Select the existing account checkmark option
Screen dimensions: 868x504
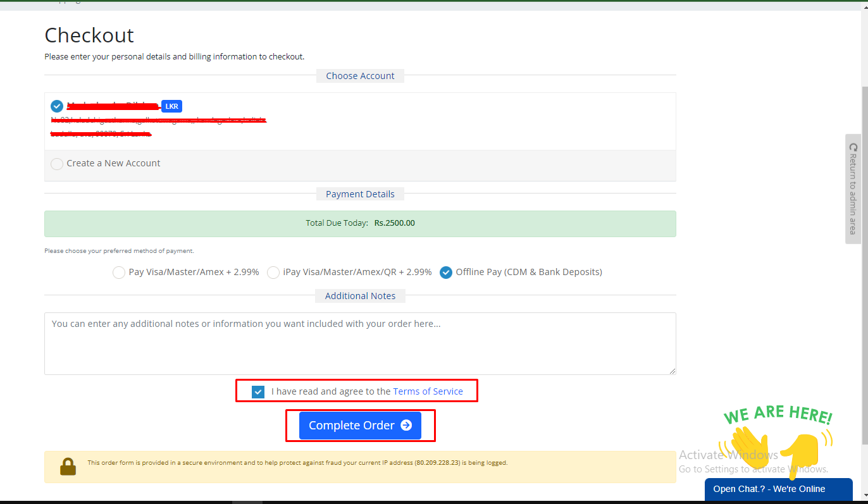57,106
